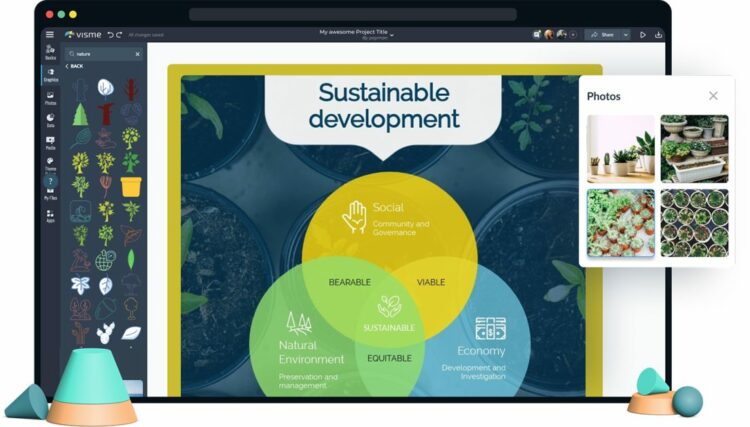This screenshot has width=750, height=427.
Task: Close the Photos popup panel
Action: (713, 96)
